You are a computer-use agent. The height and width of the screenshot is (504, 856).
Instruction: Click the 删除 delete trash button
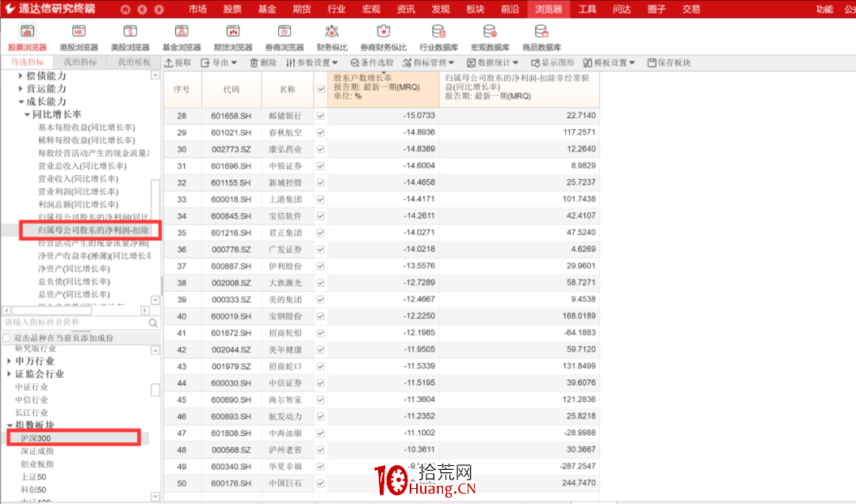263,63
